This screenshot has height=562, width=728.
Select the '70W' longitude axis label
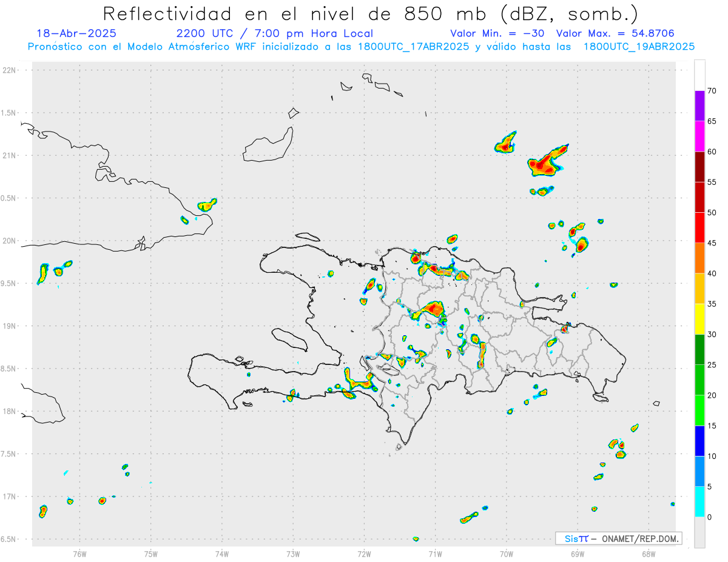click(507, 554)
